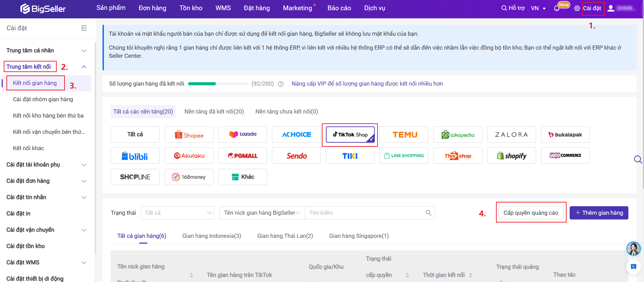The height and width of the screenshot is (282, 644).
Task: Click the help question mark next to 92/200
Action: [280, 84]
